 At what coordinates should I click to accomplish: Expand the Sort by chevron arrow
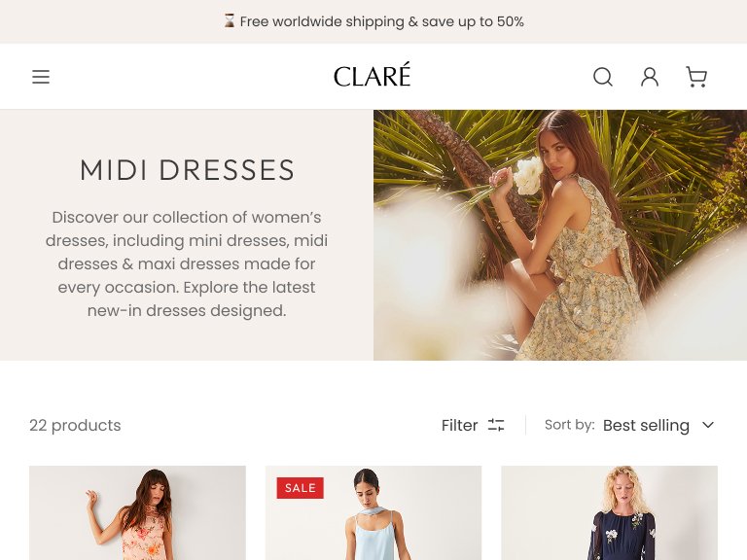708,425
